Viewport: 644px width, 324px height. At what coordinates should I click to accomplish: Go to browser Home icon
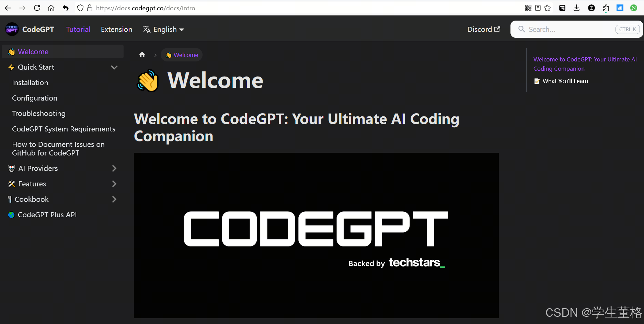point(51,8)
